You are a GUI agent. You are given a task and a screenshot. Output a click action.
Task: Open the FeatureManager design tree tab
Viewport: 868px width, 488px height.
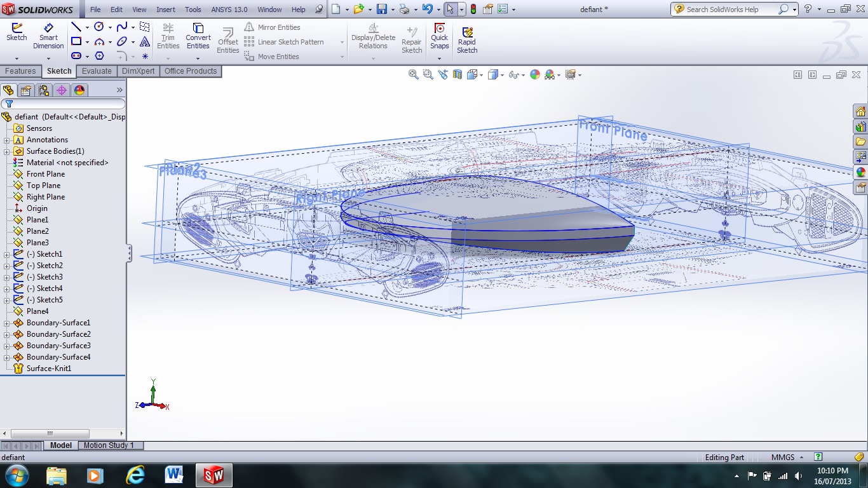8,90
